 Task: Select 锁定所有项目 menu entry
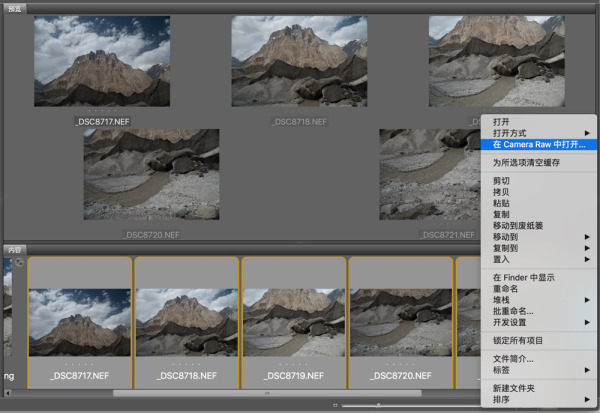point(538,340)
